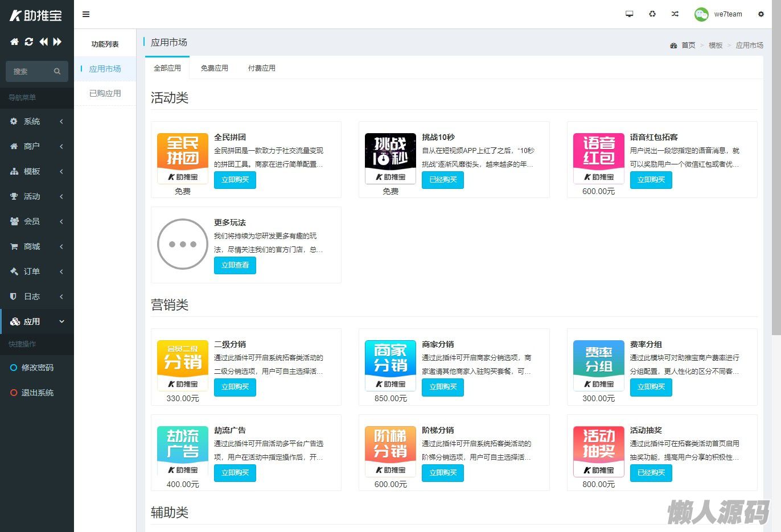Screen dimensions: 781x532
Task: Open the settings gear in the top right
Action: click(761, 14)
